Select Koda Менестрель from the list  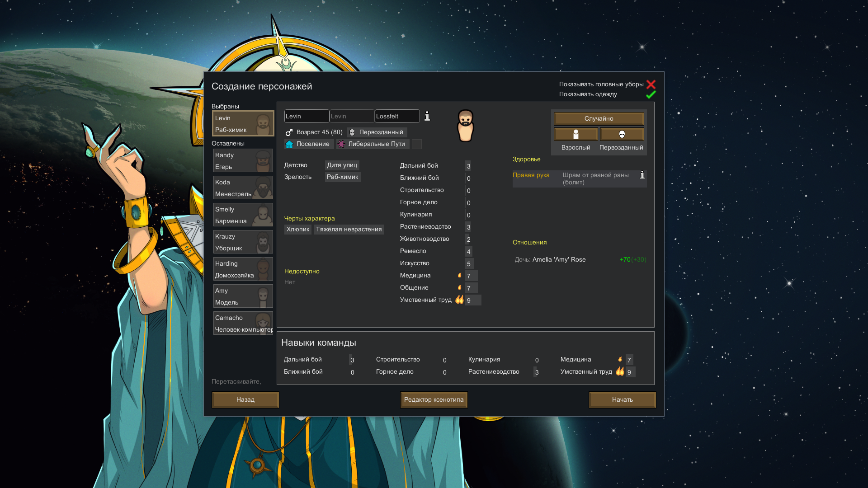[243, 188]
